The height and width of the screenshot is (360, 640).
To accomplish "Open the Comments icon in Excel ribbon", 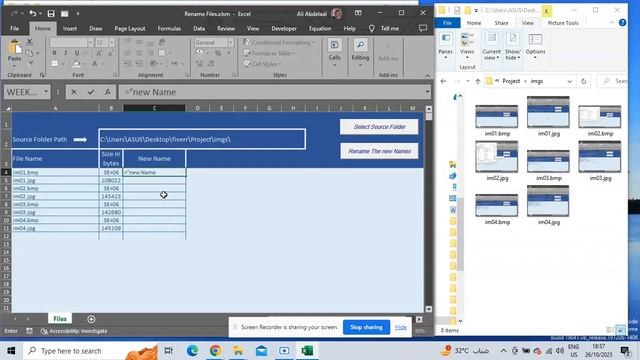I will 423,28.
